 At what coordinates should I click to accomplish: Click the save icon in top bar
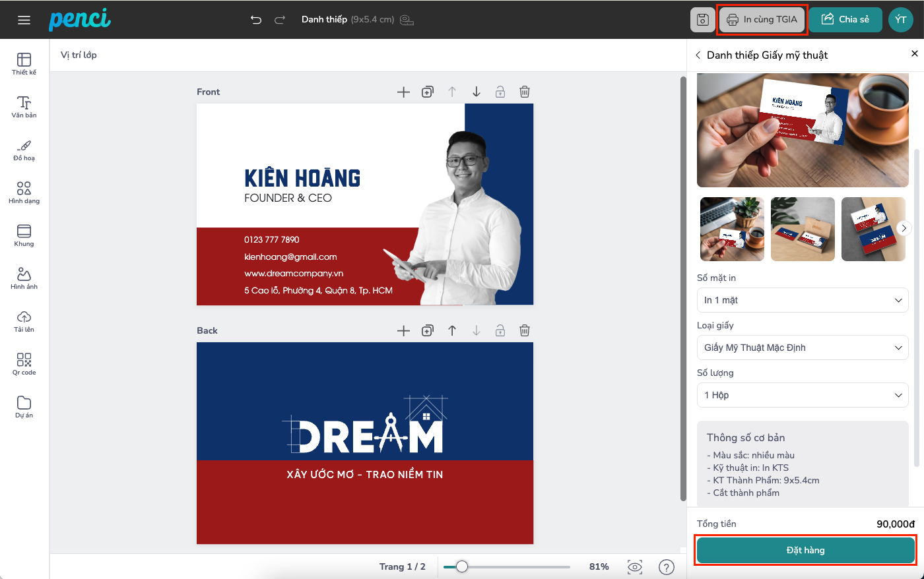click(702, 20)
